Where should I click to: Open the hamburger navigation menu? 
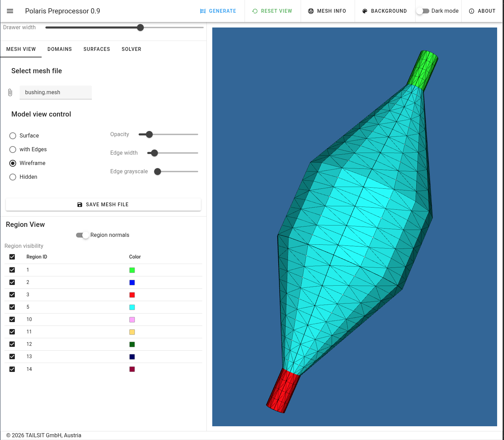coord(10,11)
